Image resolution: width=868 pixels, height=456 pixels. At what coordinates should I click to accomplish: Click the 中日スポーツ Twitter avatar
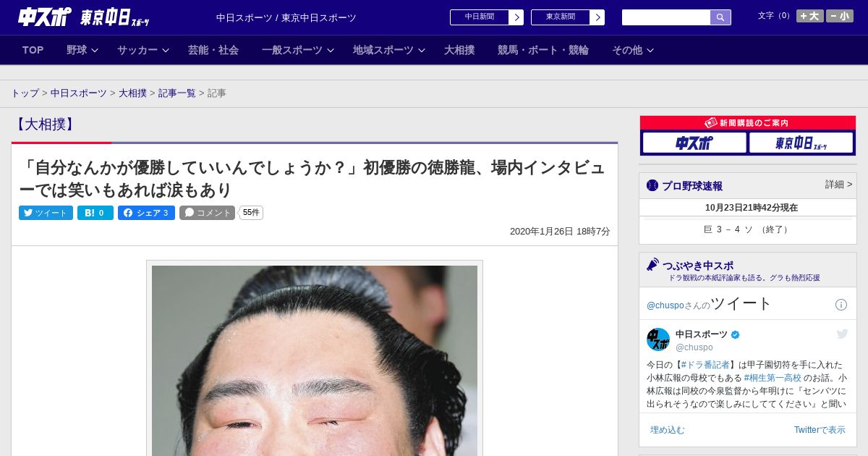coord(658,339)
